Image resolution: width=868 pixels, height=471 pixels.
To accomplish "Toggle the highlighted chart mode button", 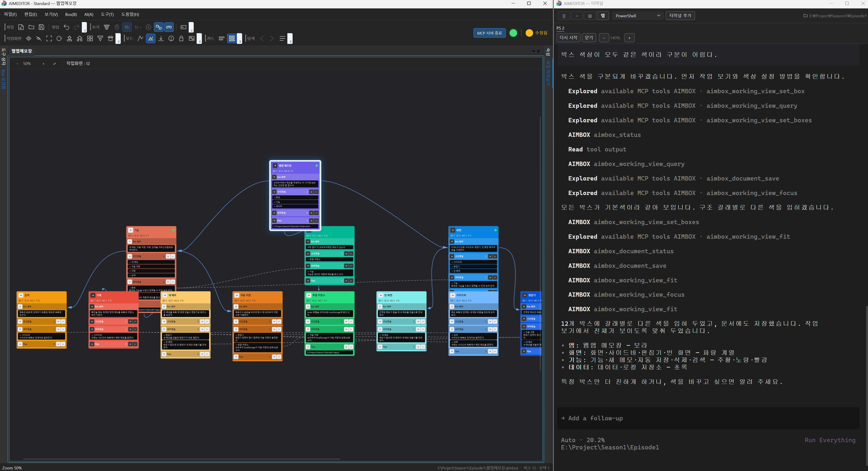I will (151, 38).
